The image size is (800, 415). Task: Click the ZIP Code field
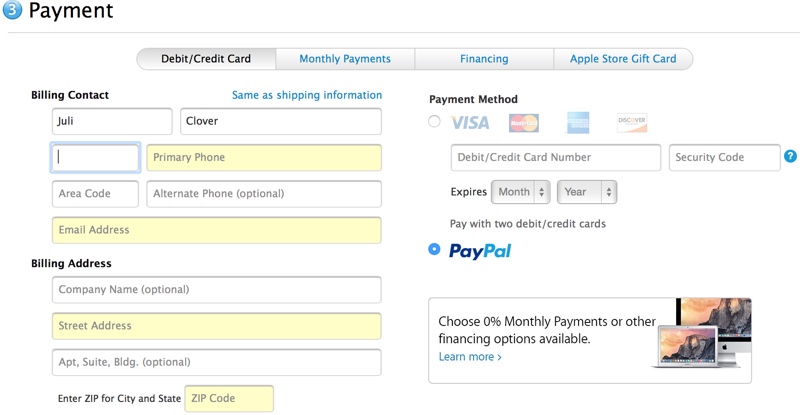(x=229, y=398)
